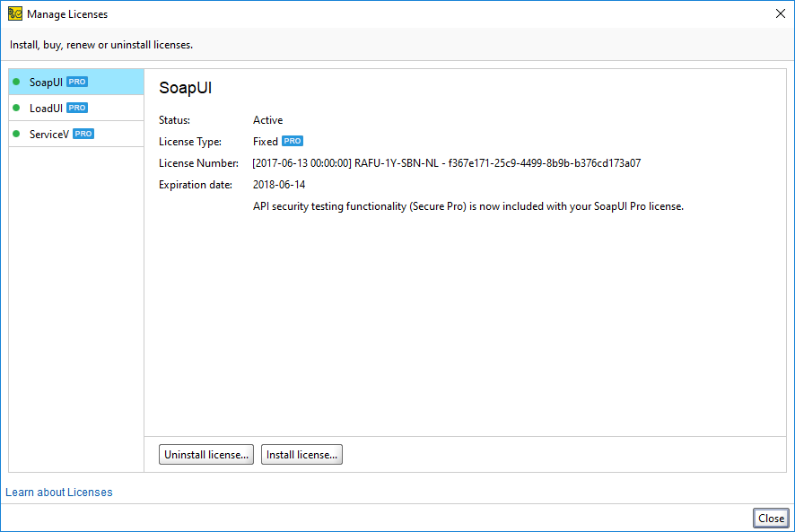Screen dimensions: 795x532
Task: Click the 'Install, buy, renew or uninstall licenses.' text
Action: pos(101,45)
